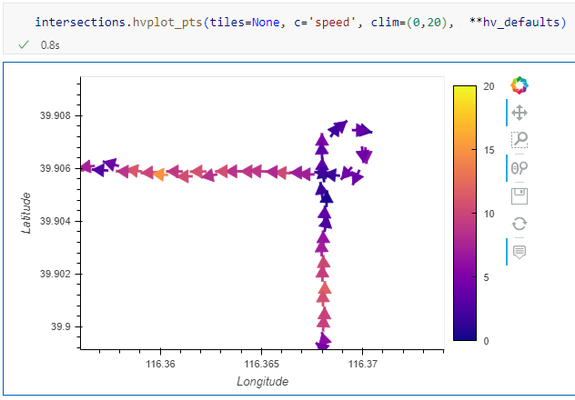Activate the Pan tool
The width and height of the screenshot is (575, 400).
click(x=519, y=113)
